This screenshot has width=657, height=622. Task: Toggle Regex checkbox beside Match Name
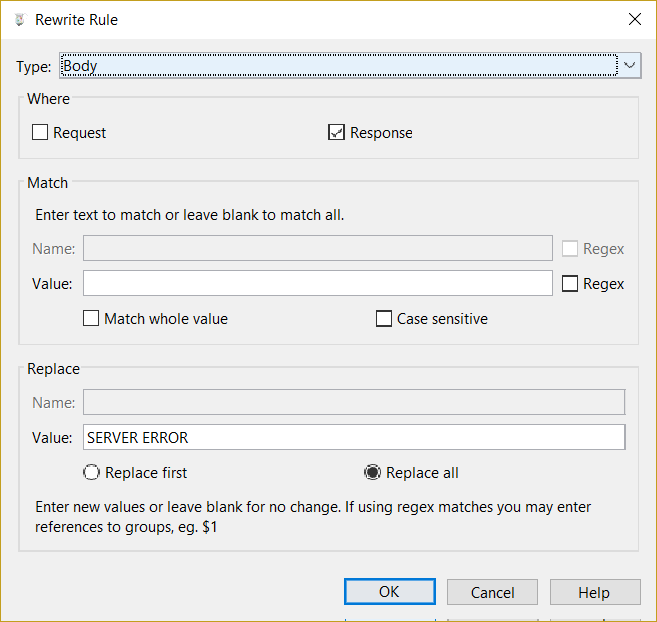tap(570, 249)
